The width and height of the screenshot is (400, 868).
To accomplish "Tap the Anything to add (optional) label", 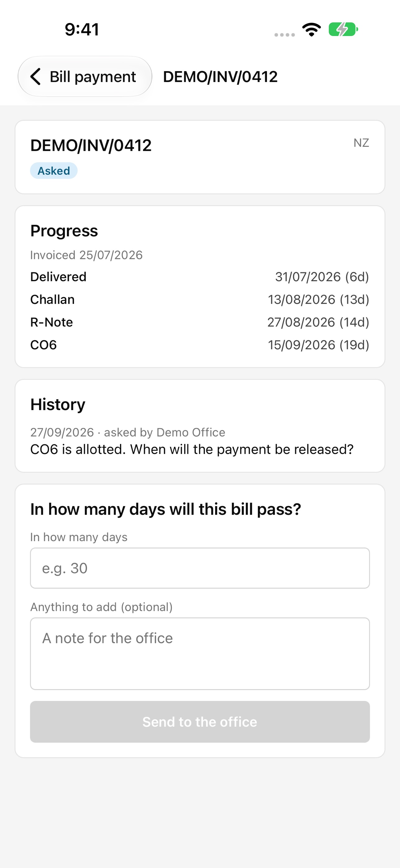I will (102, 607).
